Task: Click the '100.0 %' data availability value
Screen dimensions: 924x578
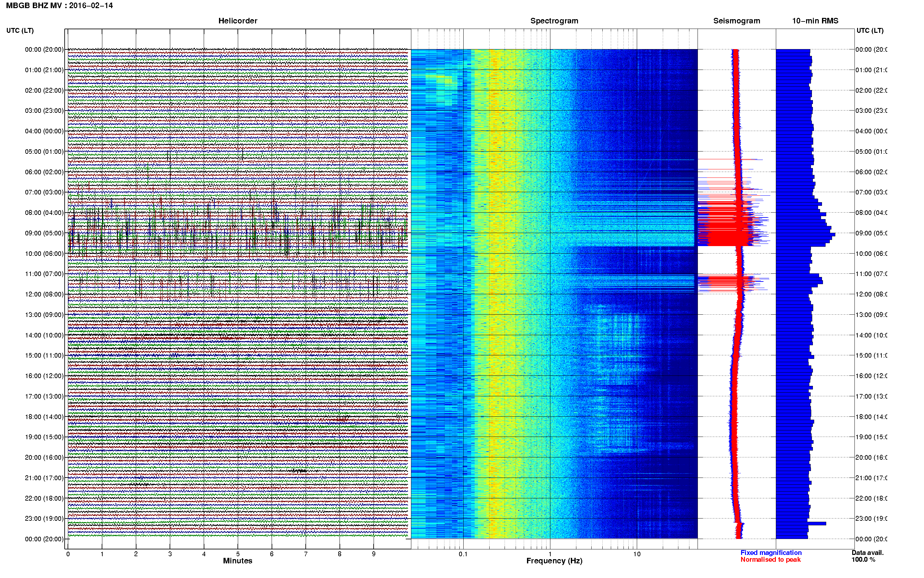Action: tap(863, 560)
